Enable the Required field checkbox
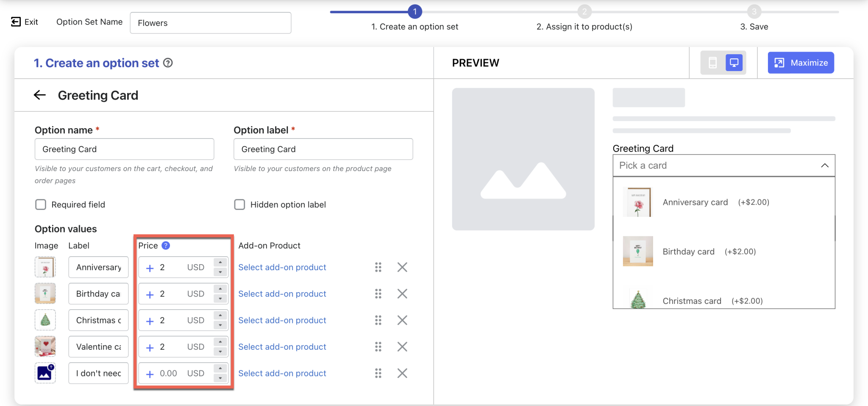Viewport: 868px width, 406px height. [41, 204]
